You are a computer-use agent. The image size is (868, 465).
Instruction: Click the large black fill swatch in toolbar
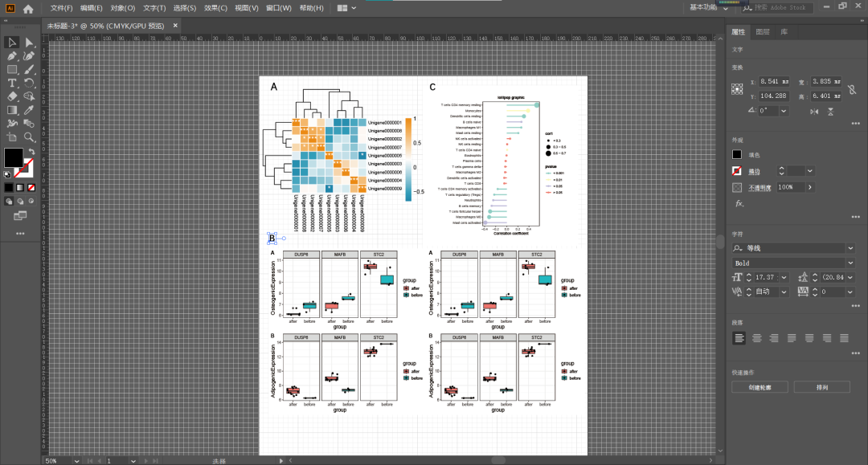click(x=14, y=157)
